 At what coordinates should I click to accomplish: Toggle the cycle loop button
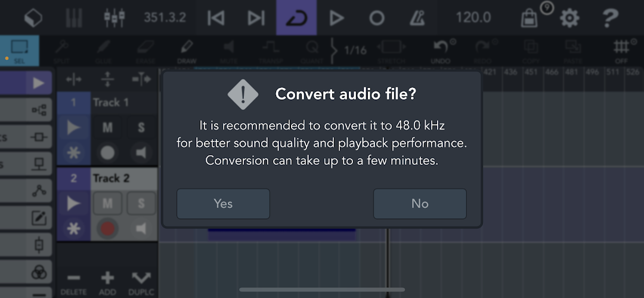pyautogui.click(x=296, y=18)
